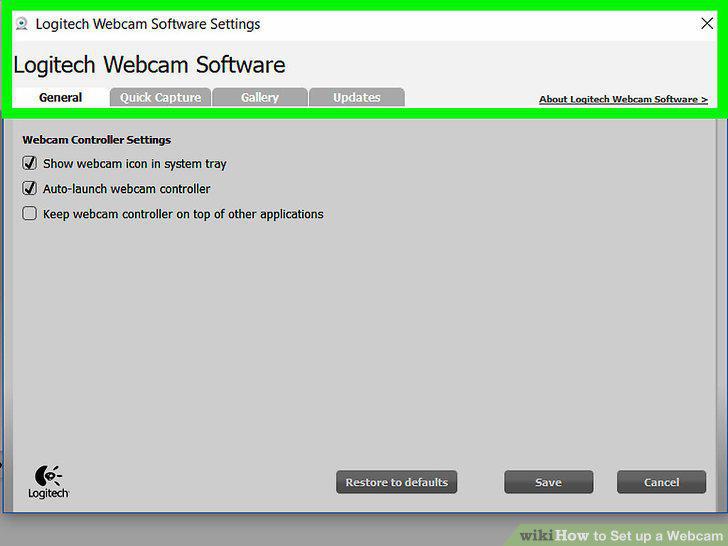Click the label Show webcam icon in system tray

[x=135, y=163]
